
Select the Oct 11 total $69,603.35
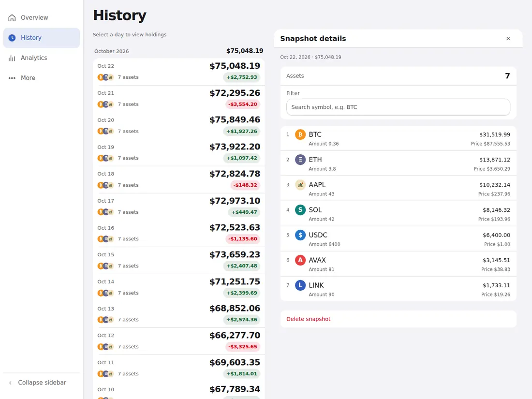pos(235,362)
